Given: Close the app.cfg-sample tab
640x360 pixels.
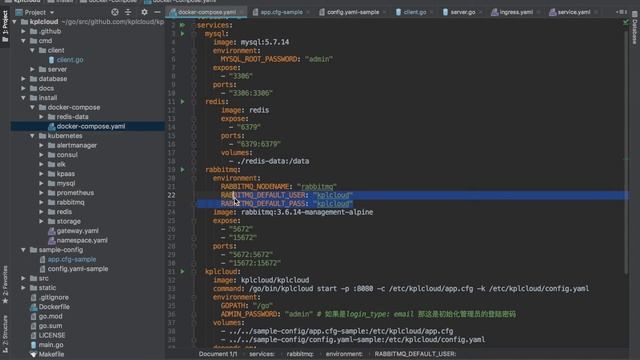Looking at the screenshot, I should (x=307, y=13).
